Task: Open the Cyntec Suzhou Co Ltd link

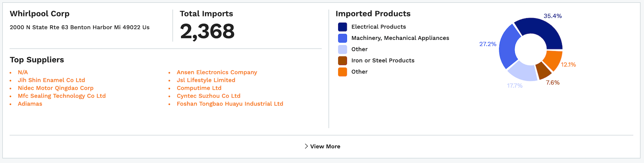Action: [x=208, y=96]
